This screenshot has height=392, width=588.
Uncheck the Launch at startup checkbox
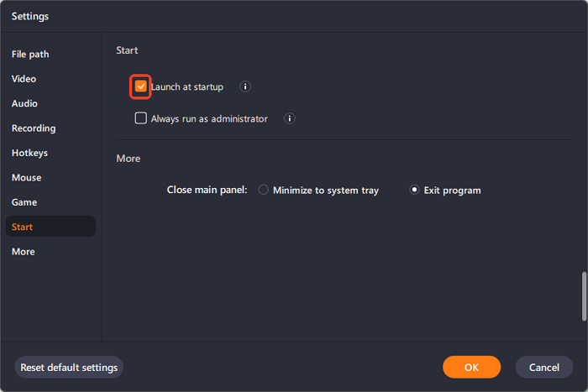tap(140, 86)
